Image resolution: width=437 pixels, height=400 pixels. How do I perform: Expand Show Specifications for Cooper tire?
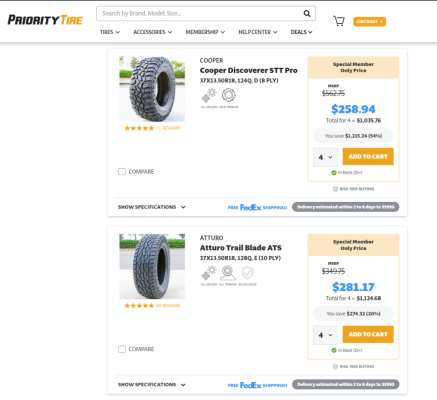coord(152,207)
